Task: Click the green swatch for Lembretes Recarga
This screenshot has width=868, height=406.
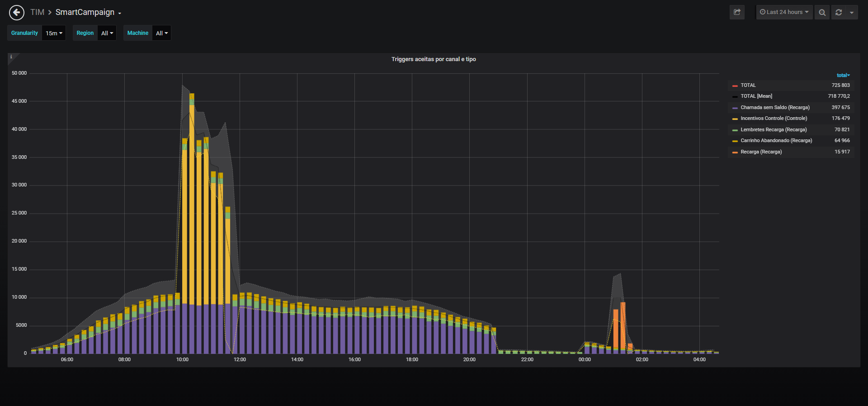Action: click(735, 130)
